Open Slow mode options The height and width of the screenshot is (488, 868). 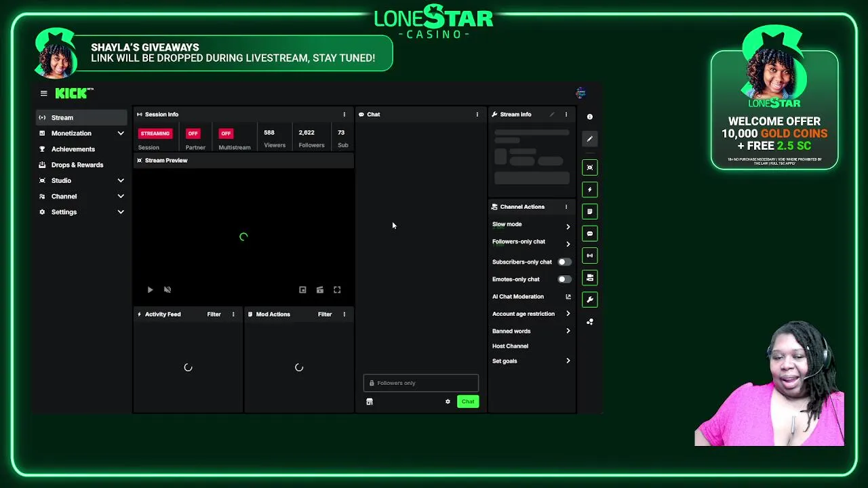532,226
